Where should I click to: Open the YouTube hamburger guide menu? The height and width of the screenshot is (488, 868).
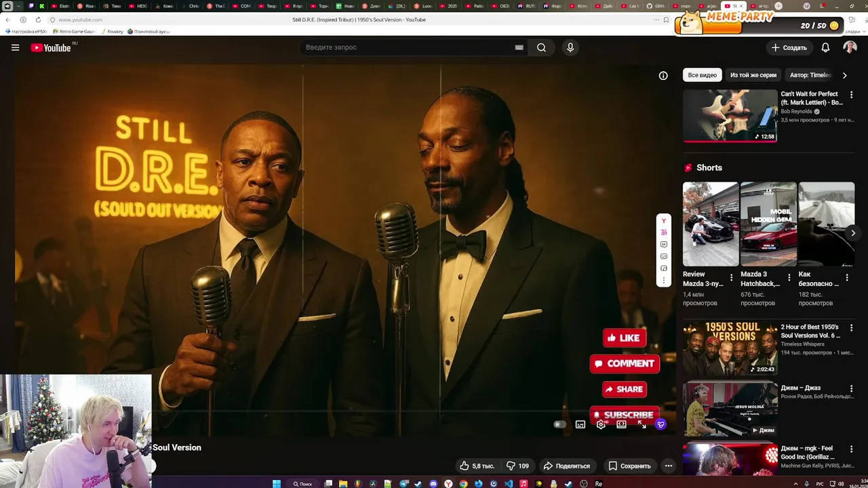[x=15, y=47]
